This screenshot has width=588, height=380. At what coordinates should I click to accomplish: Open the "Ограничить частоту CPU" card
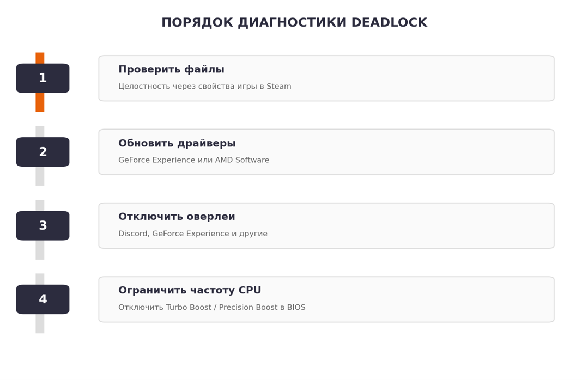tap(326, 299)
